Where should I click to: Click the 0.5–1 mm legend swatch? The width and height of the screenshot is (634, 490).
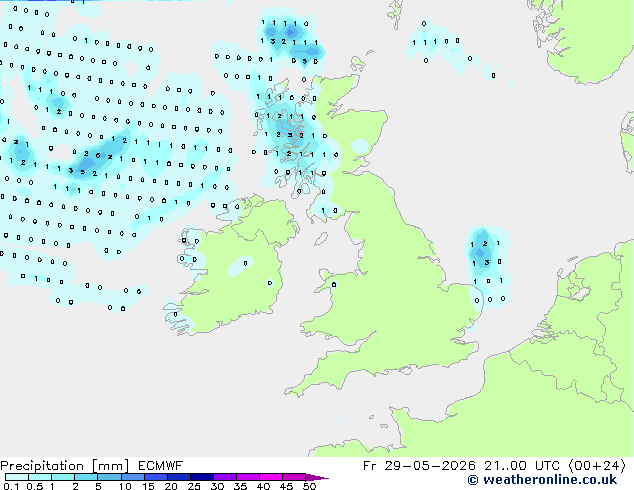(x=40, y=477)
